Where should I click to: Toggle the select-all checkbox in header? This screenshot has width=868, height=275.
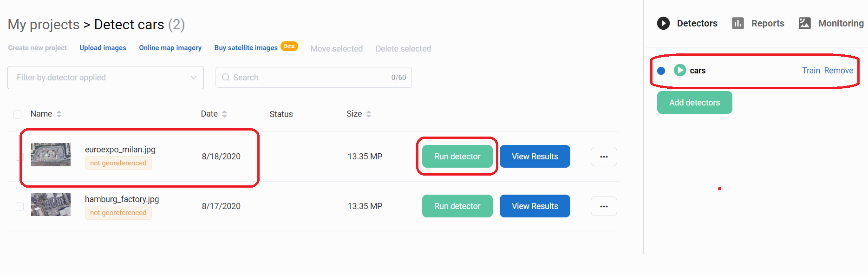tap(18, 114)
